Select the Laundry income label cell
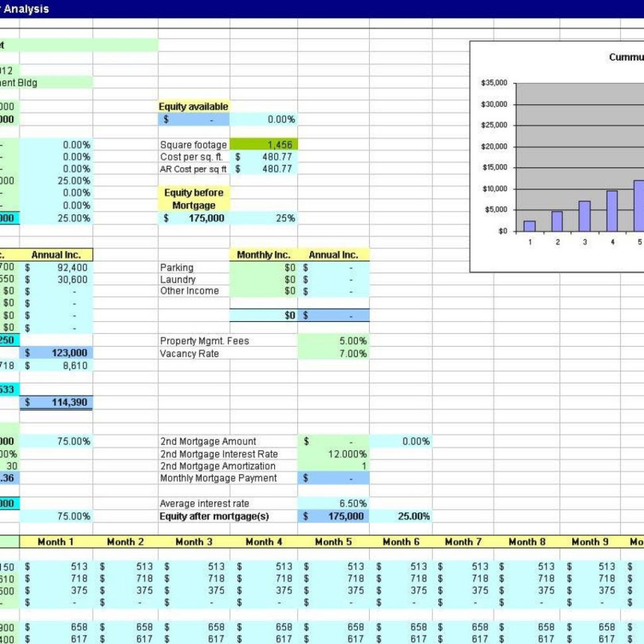644x644 pixels. click(x=189, y=279)
